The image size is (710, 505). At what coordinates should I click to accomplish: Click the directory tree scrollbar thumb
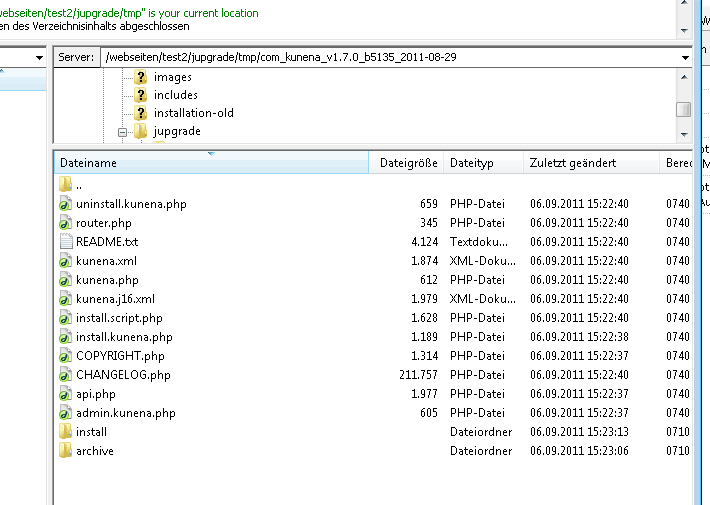684,109
